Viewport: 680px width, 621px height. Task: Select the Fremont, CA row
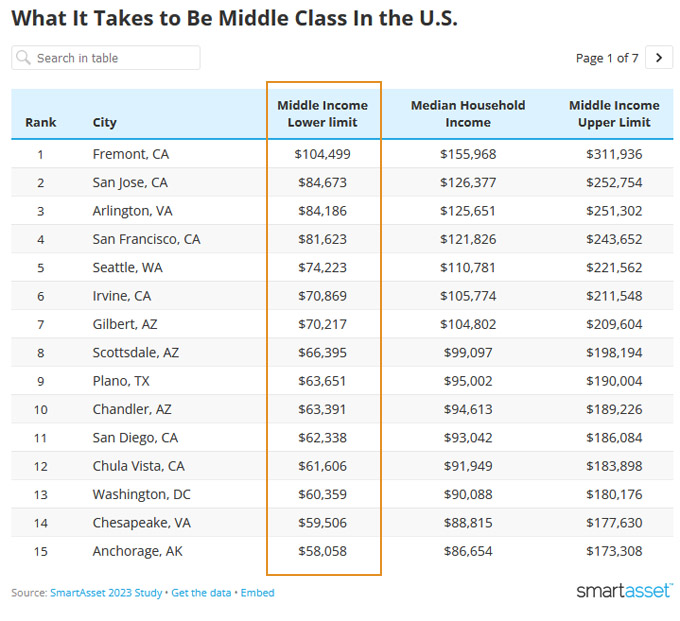tap(342, 154)
